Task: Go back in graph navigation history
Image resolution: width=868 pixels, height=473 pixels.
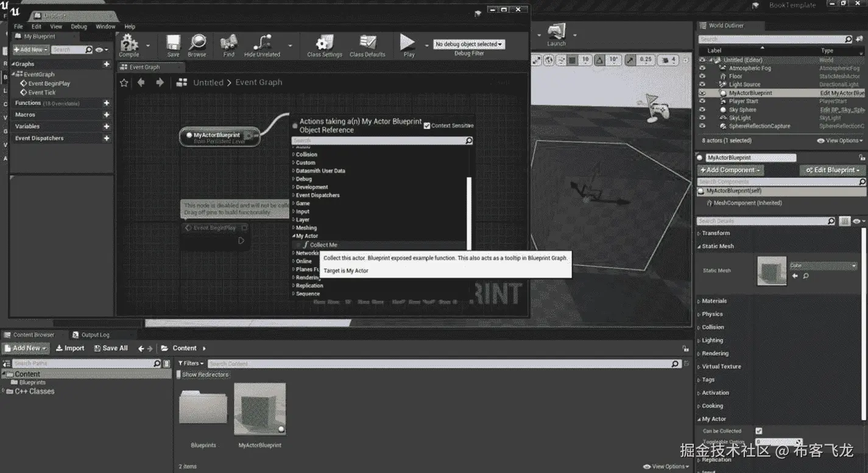Action: [141, 82]
